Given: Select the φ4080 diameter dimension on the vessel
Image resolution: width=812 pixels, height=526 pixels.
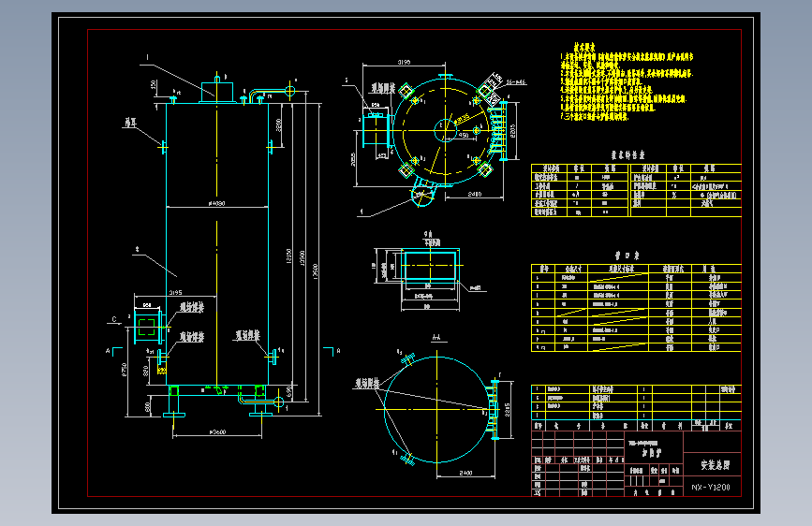Looking at the screenshot, I should (x=216, y=203).
